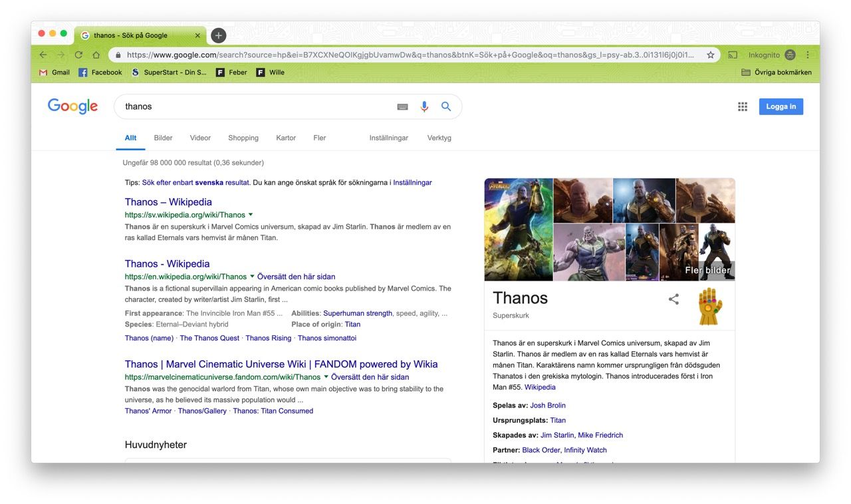Open the Google apps grid

[x=743, y=106]
